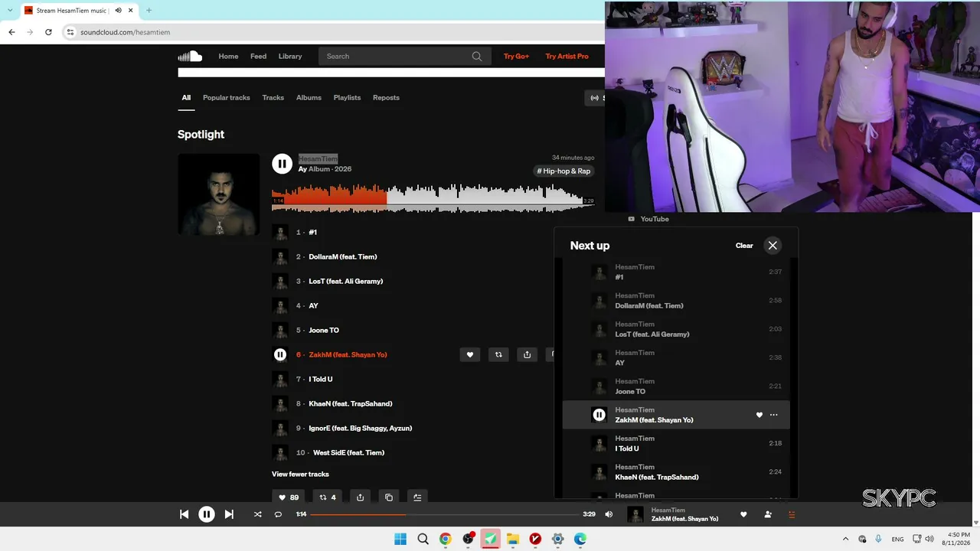
Task: Open the ENG language switcher in the tray
Action: [x=897, y=539]
